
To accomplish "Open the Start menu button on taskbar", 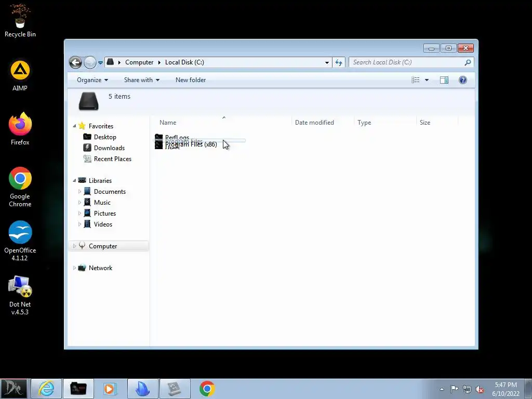I will click(14, 389).
